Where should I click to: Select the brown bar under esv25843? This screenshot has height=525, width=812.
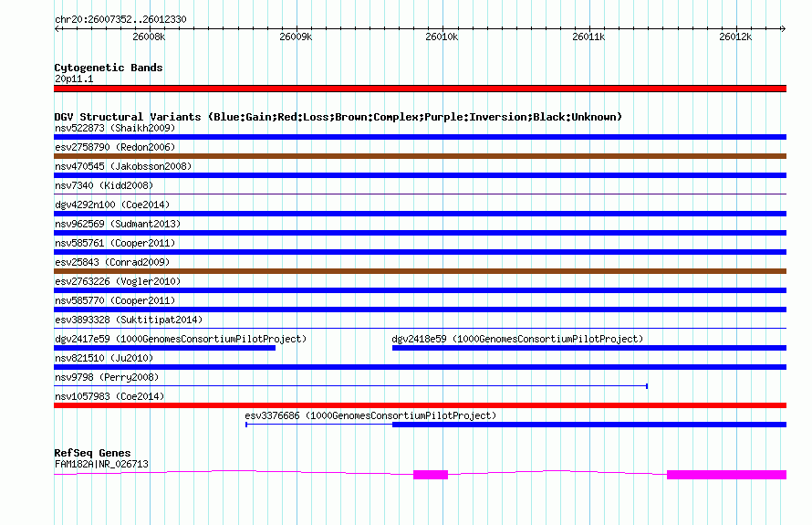(420, 271)
